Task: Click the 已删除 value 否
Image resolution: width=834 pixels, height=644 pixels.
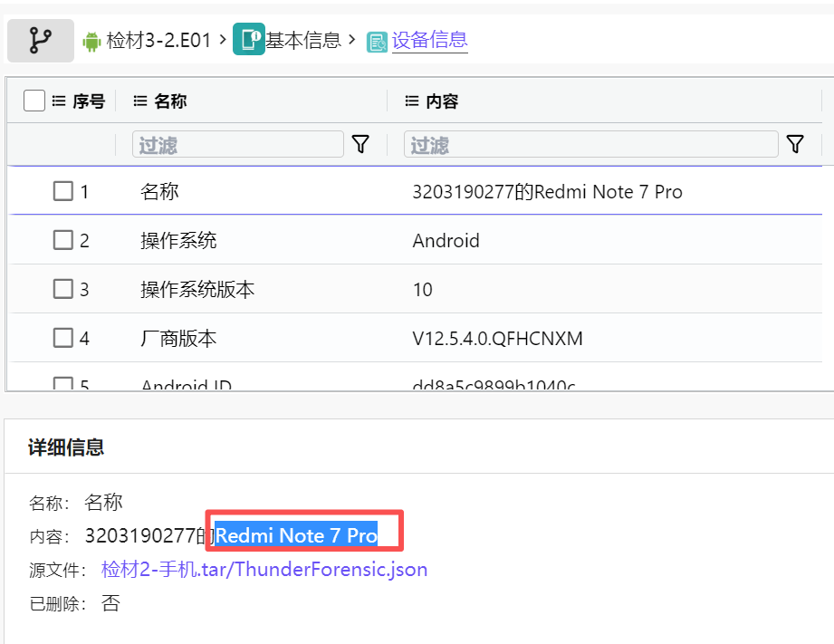Action: tap(110, 603)
